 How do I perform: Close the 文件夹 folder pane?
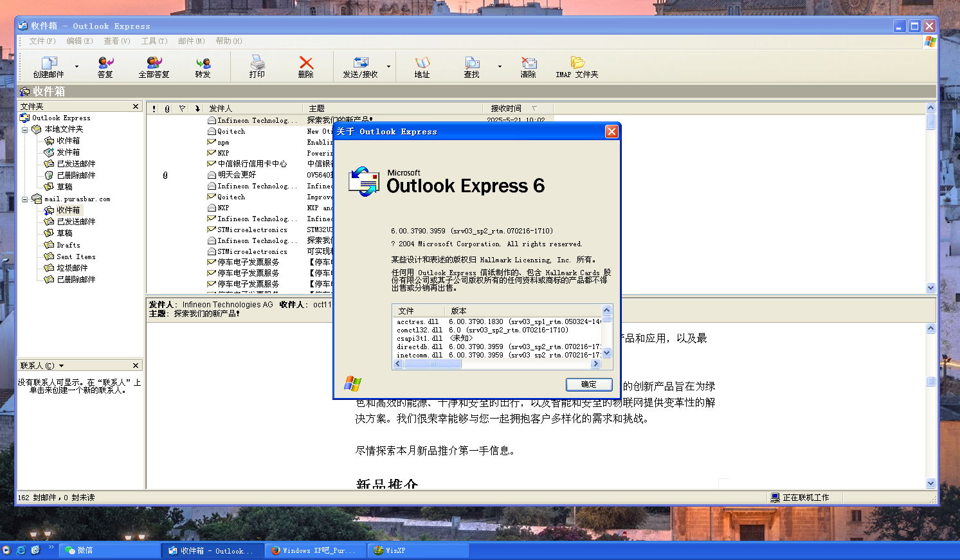point(136,106)
